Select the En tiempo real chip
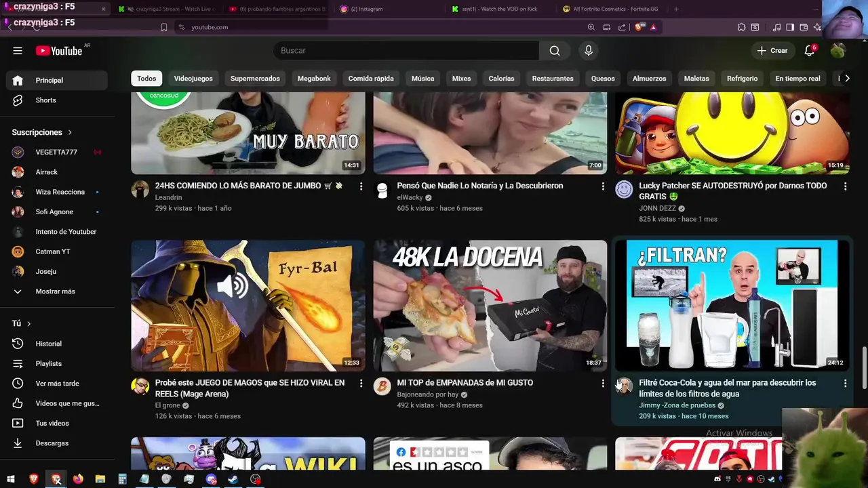The width and height of the screenshot is (868, 488). (x=797, y=79)
